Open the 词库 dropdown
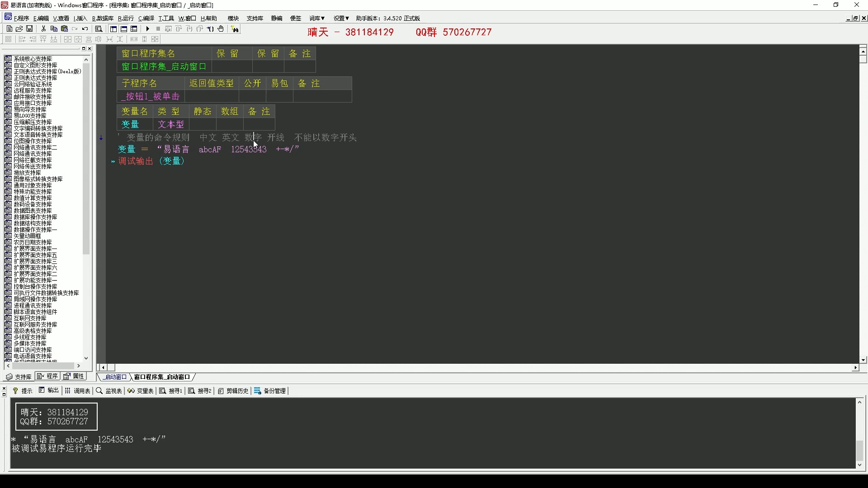The width and height of the screenshot is (868, 488). (317, 18)
